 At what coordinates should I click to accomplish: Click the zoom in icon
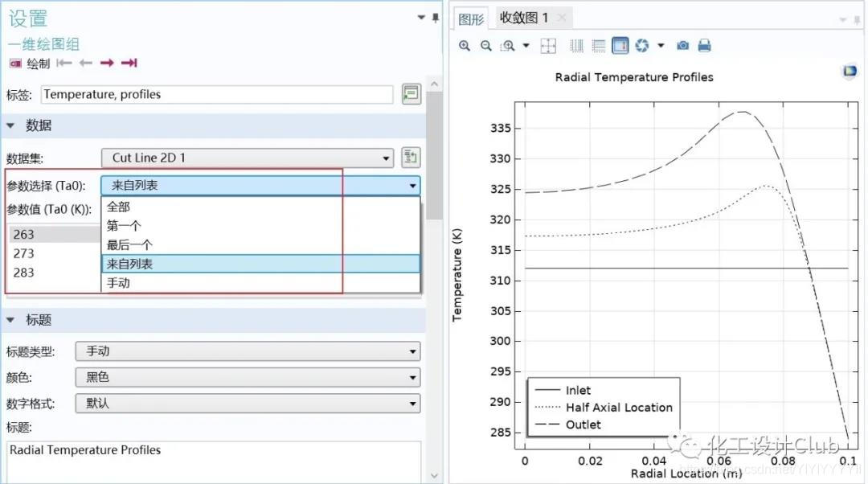click(465, 45)
